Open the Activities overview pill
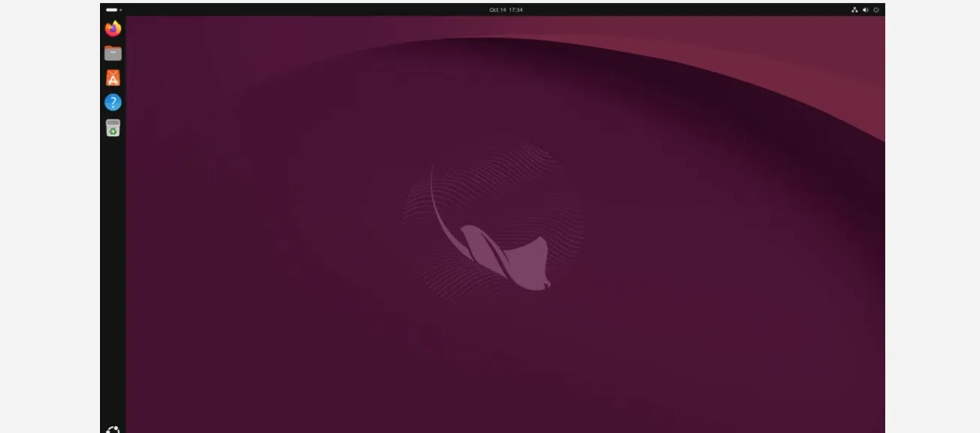The image size is (980, 433). coord(114,10)
